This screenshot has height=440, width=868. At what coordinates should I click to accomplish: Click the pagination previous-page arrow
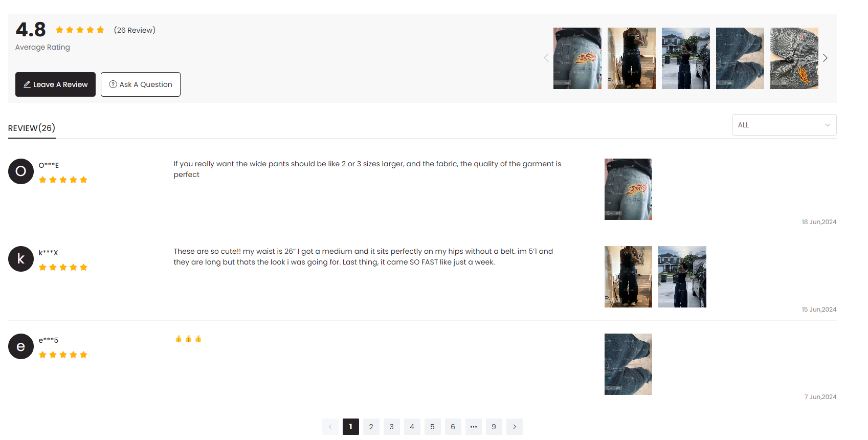(330, 427)
